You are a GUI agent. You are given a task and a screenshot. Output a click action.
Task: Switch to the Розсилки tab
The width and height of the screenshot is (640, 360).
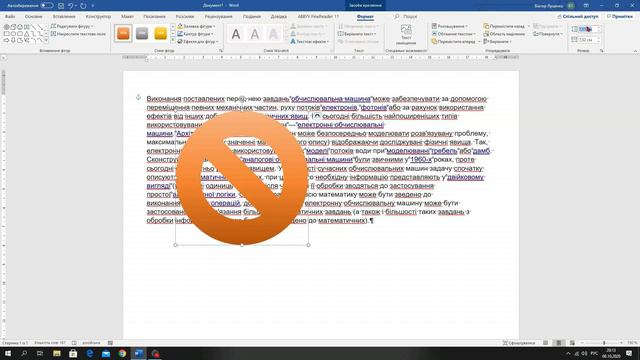pyautogui.click(x=185, y=17)
